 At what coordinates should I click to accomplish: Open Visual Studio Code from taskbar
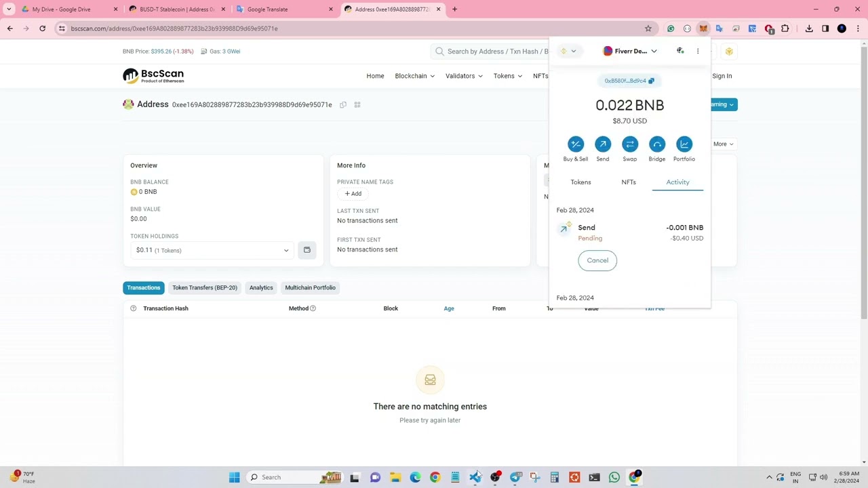(x=475, y=477)
